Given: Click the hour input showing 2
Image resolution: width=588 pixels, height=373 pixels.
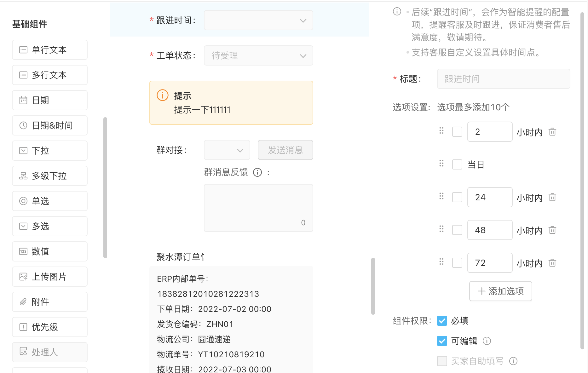Looking at the screenshot, I should coord(490,132).
